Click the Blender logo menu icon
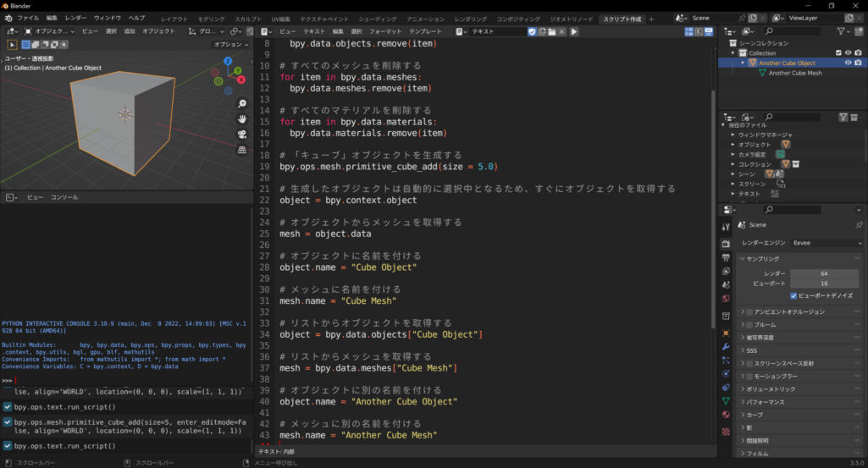 point(8,19)
